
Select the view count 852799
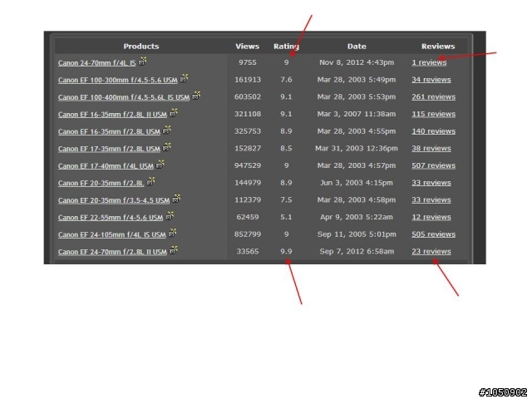[x=248, y=234]
